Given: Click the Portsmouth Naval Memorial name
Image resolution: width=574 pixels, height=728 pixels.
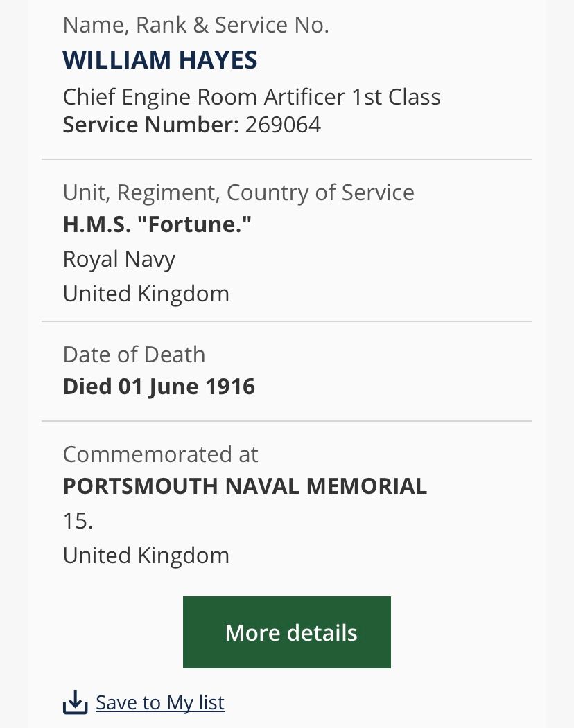Looking at the screenshot, I should [x=245, y=486].
